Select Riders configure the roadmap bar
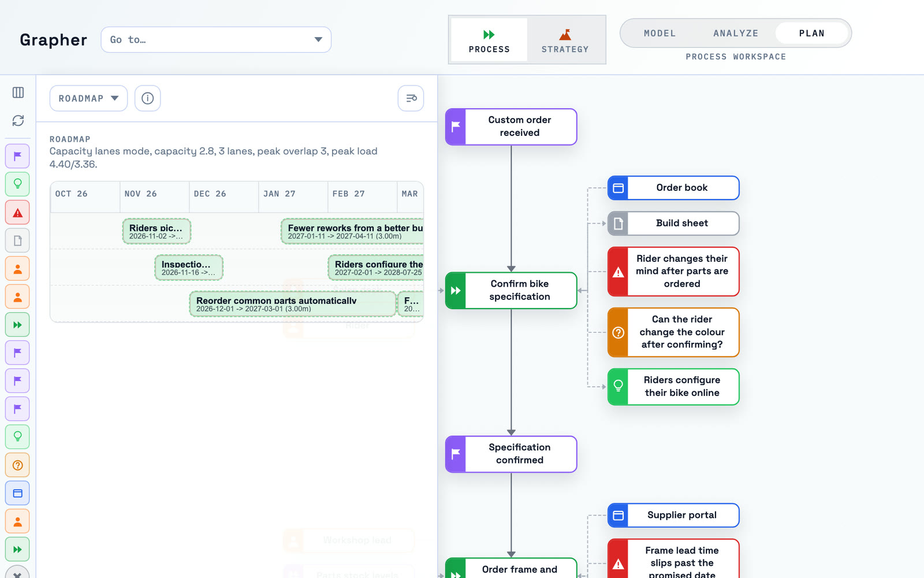Viewport: 924px width, 578px height. click(x=376, y=268)
